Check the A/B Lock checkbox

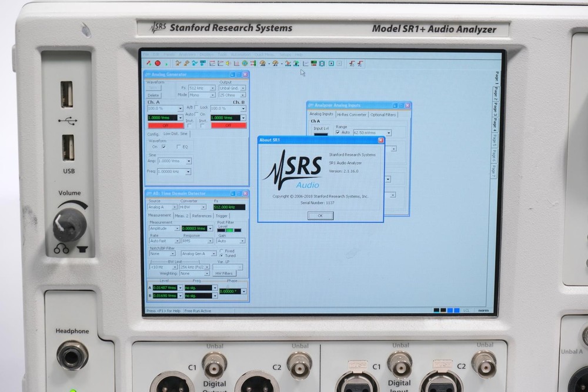click(198, 107)
